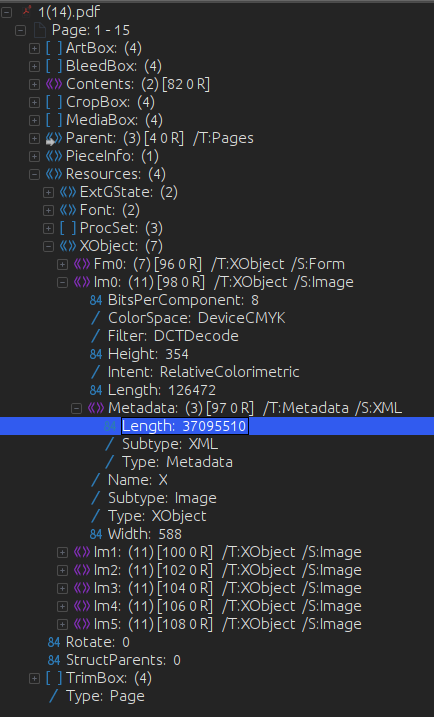The image size is (434, 717).
Task: Collapse the Im0 image entry
Action: (62, 282)
